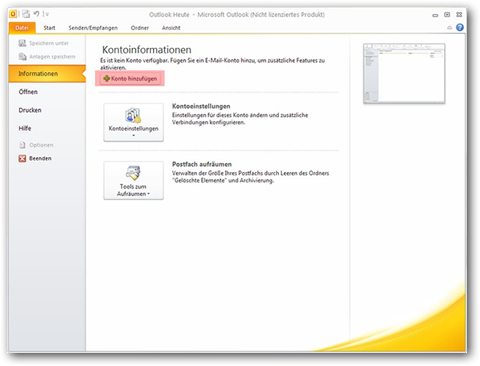Image resolution: width=480 pixels, height=366 pixels.
Task: Click the Speichern unter disk icon
Action: pyautogui.click(x=22, y=43)
